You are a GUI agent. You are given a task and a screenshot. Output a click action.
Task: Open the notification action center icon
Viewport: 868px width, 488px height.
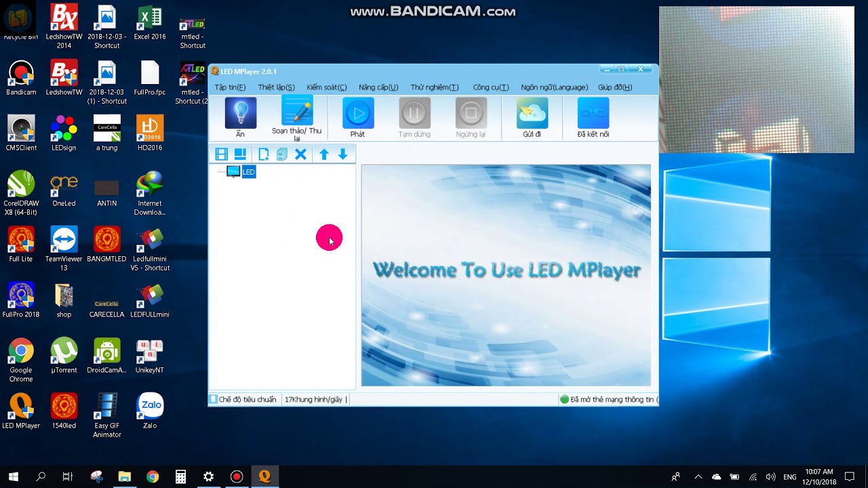pos(850,476)
